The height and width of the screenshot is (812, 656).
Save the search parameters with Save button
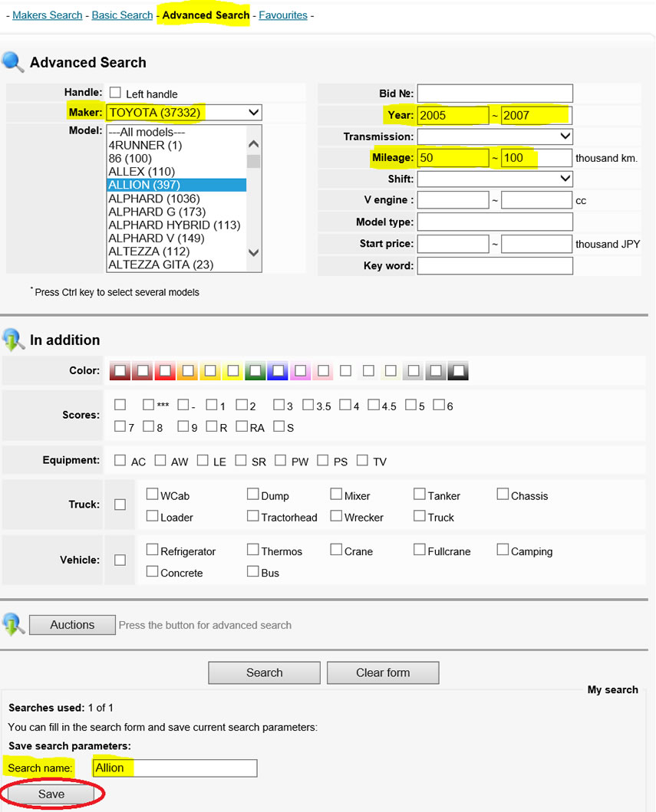click(51, 794)
